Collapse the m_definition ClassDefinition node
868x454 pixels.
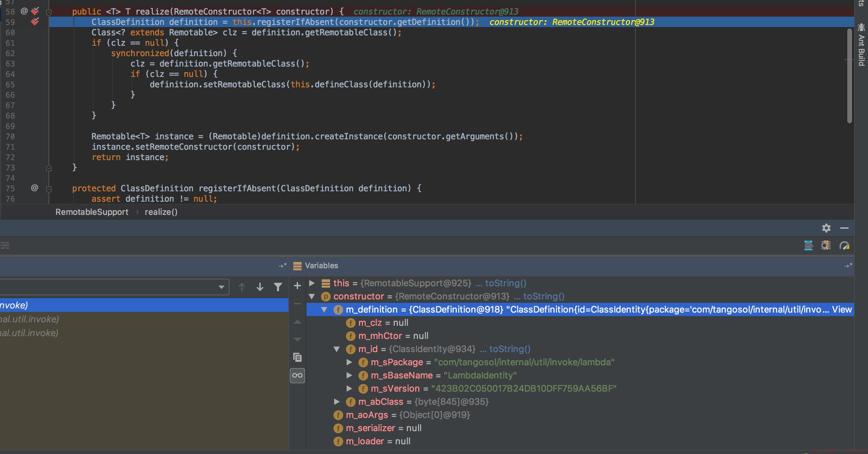point(324,309)
